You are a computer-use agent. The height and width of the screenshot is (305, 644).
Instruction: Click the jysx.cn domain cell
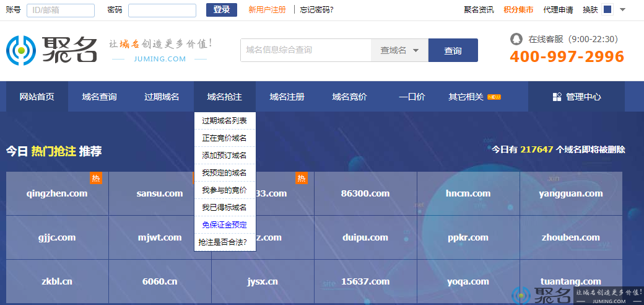tap(263, 281)
